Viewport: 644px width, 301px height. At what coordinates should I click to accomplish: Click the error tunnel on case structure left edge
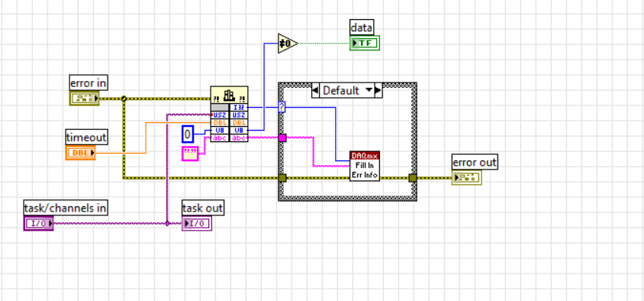(282, 178)
